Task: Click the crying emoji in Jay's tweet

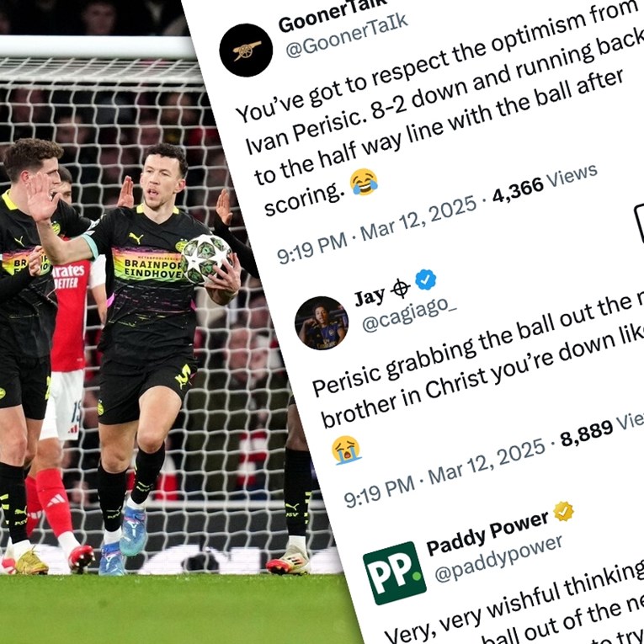Action: 346,450
